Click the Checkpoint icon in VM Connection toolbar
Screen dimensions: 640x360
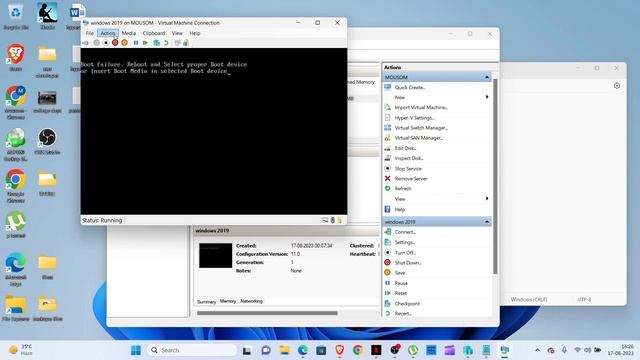point(156,43)
